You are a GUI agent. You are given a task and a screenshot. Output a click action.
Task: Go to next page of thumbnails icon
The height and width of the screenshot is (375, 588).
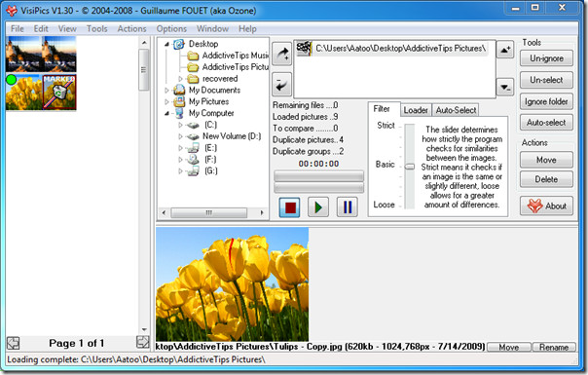point(142,342)
